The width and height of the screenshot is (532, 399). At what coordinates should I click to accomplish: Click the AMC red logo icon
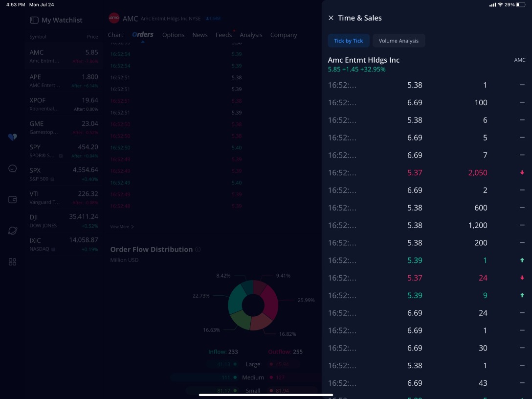[x=114, y=19]
